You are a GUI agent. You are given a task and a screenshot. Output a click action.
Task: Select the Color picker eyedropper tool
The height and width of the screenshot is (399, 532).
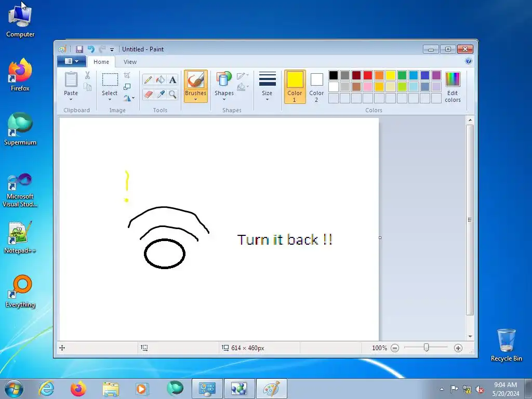tap(160, 94)
